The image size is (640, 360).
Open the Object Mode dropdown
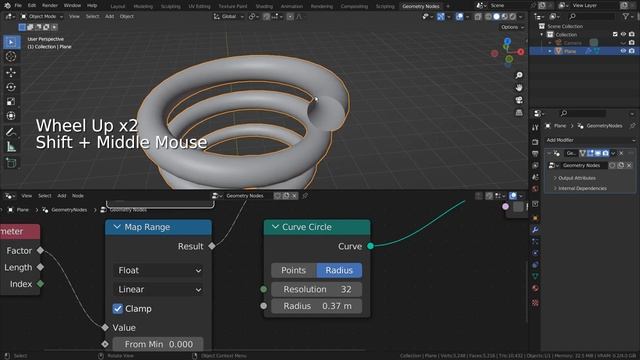tap(42, 17)
